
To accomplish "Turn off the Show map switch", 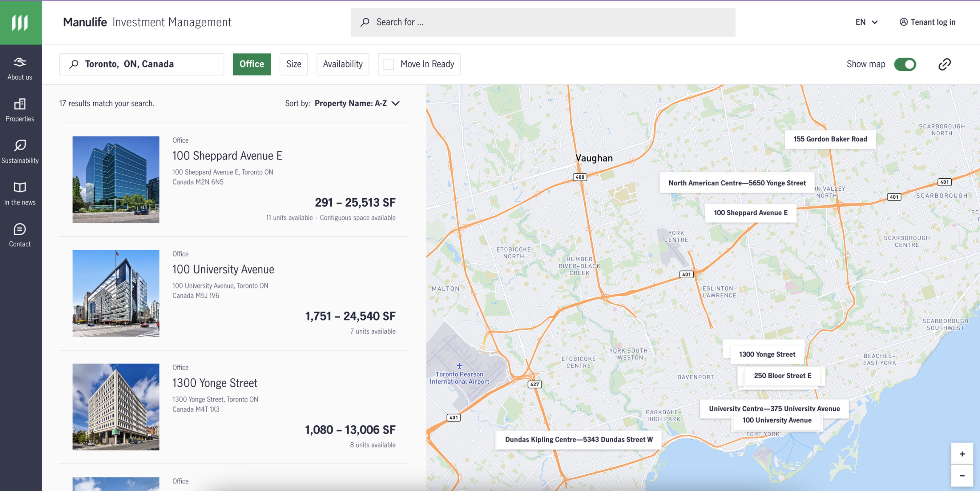I will point(905,64).
